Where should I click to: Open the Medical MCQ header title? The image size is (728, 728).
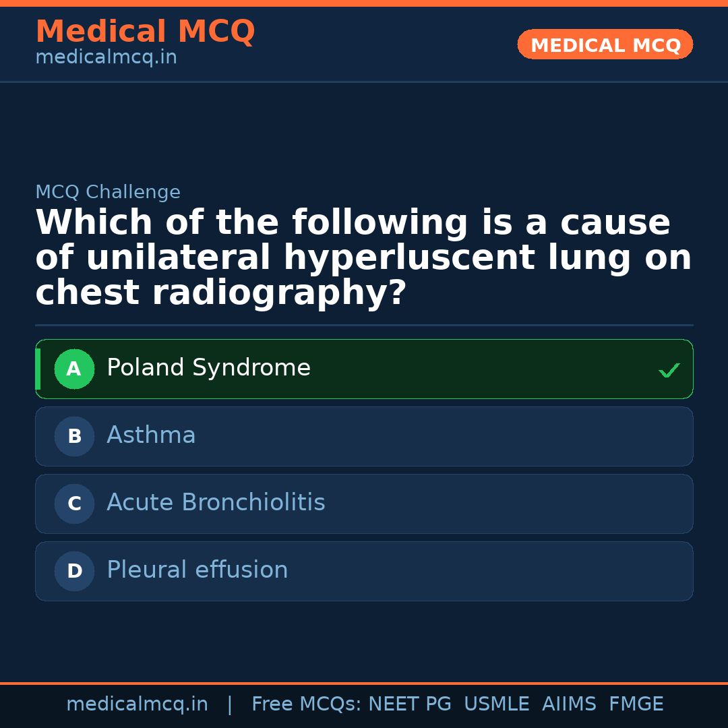145,32
